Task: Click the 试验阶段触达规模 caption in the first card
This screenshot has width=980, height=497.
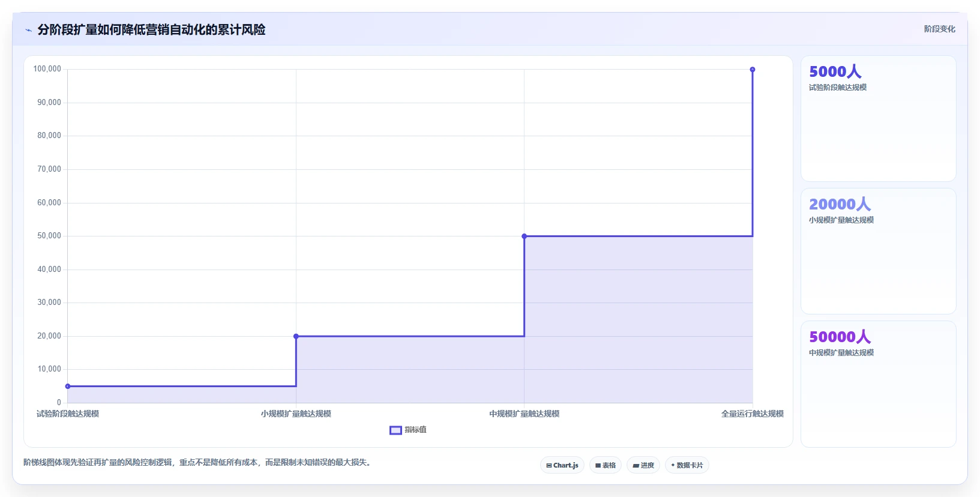Action: pyautogui.click(x=838, y=88)
